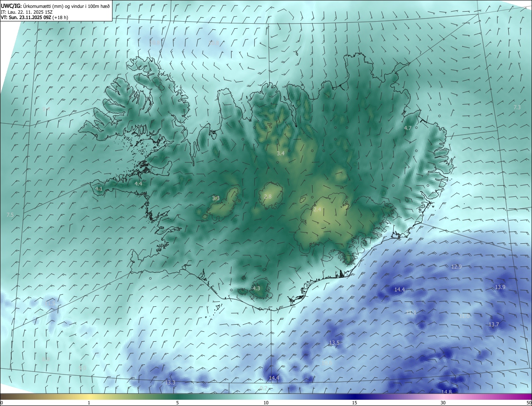Screen dimensions: 532x406
Task: Click the 'UWC/IG:' source label
Action: pos(11,6)
